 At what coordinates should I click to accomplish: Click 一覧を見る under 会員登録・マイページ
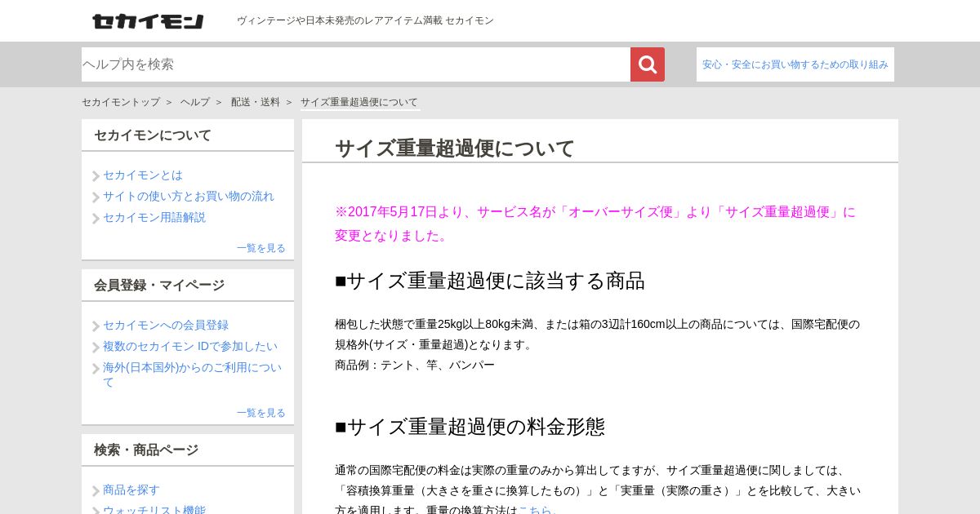coord(261,413)
